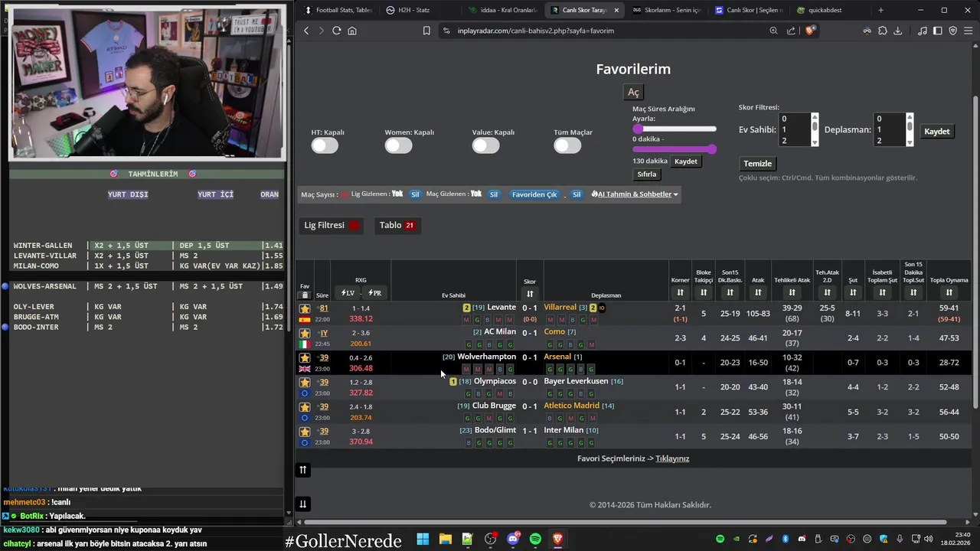Click the Tıklayınız link

click(x=672, y=458)
